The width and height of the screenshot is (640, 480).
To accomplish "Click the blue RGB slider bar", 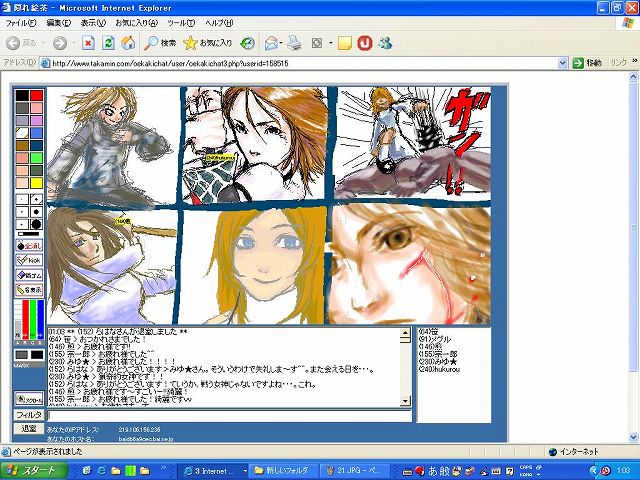I will point(40,319).
